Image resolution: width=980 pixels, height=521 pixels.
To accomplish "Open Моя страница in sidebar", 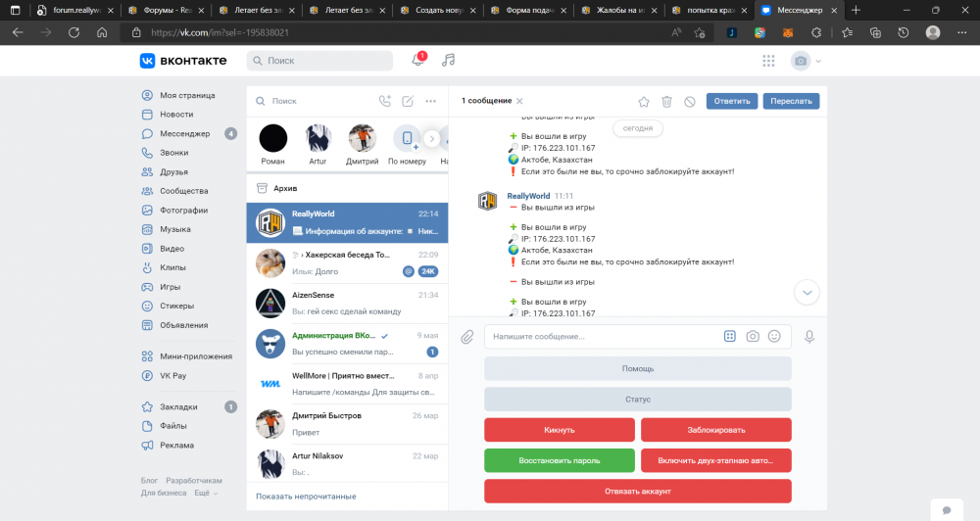I will click(187, 96).
